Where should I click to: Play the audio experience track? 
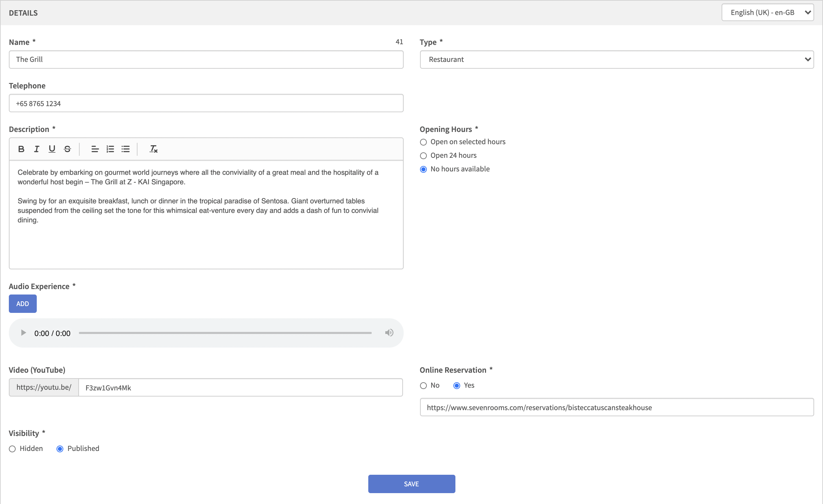[x=23, y=333]
